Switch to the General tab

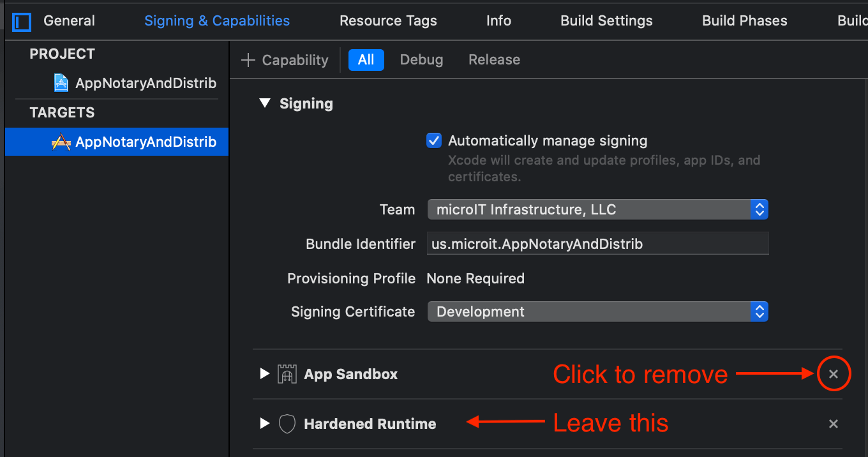point(68,20)
